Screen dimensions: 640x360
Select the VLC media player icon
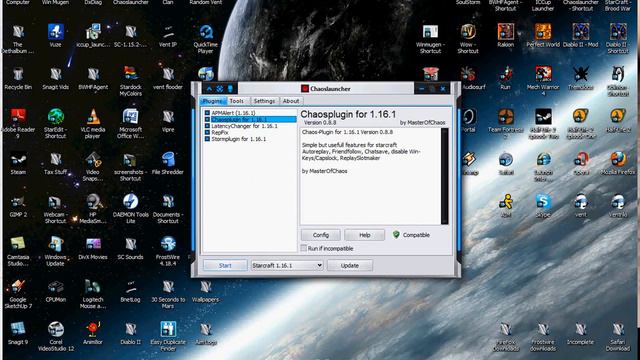point(93,124)
